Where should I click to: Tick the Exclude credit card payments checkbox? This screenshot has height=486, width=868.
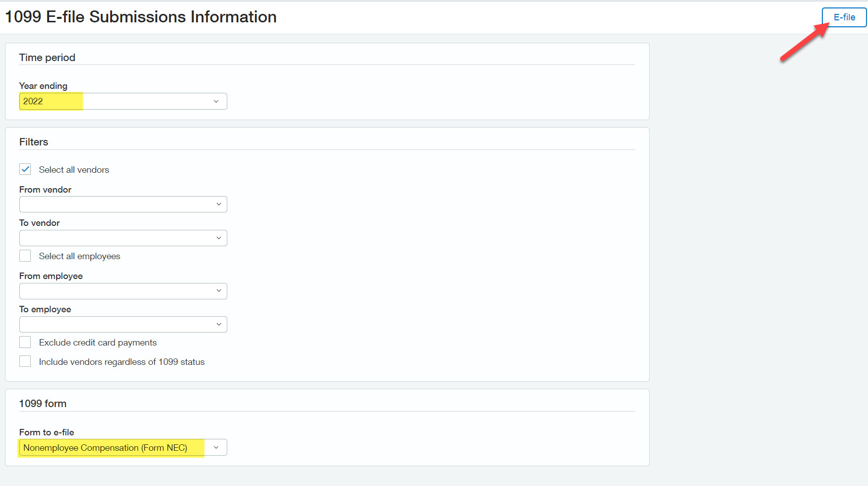[x=25, y=342]
